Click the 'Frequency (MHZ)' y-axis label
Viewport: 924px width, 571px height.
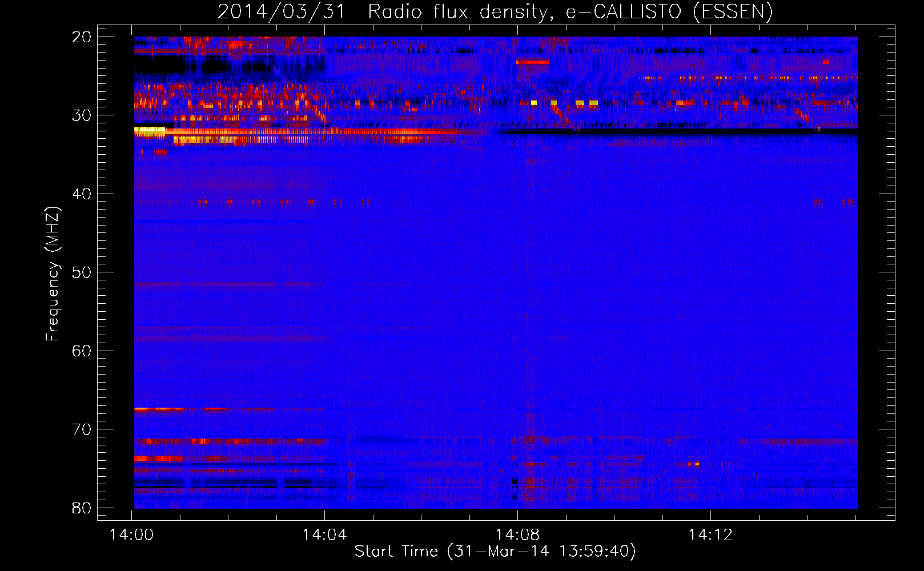point(53,274)
